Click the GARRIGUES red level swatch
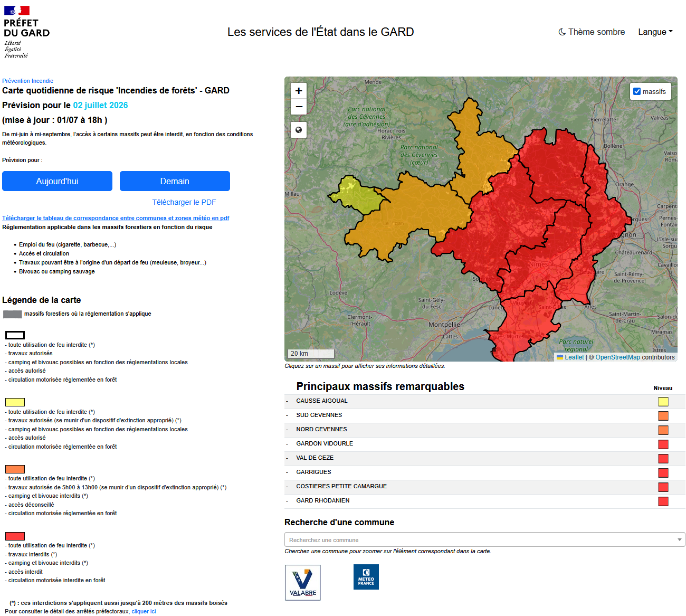The width and height of the screenshot is (686, 616). point(663,473)
